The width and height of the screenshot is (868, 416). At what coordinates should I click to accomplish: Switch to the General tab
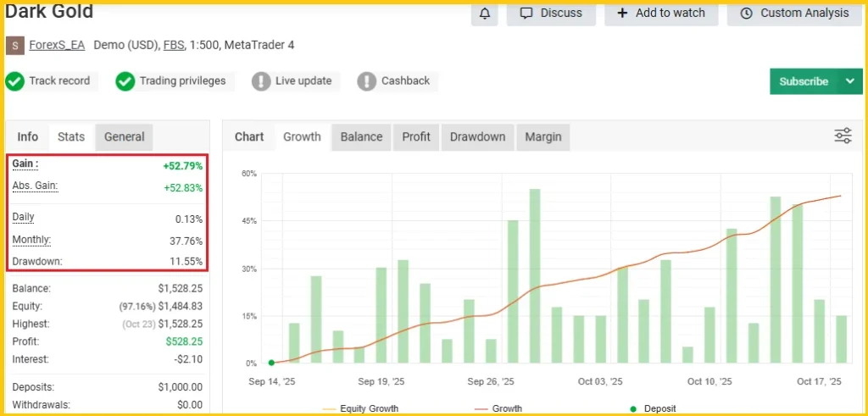(x=124, y=137)
